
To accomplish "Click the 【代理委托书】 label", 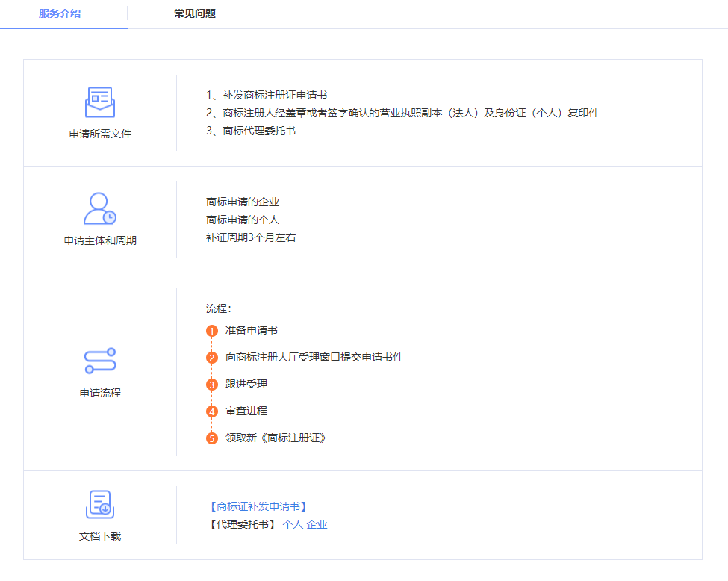I will [x=243, y=524].
